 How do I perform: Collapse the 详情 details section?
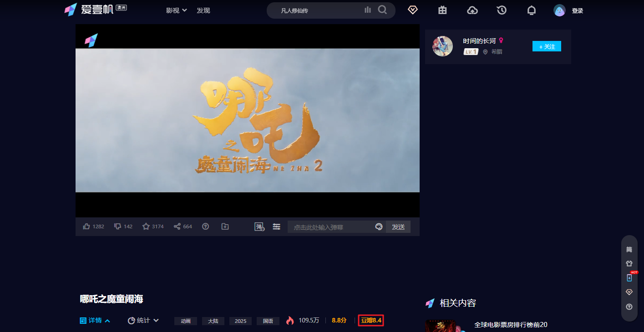point(95,321)
